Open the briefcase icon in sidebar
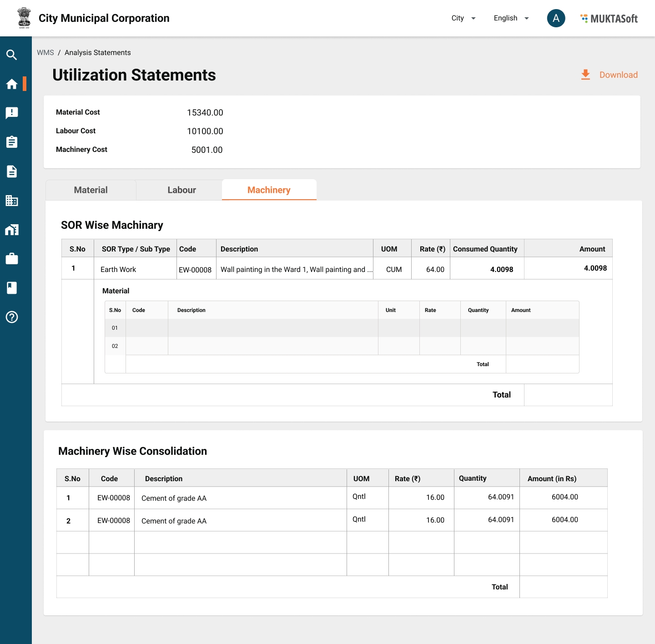 coord(12,259)
